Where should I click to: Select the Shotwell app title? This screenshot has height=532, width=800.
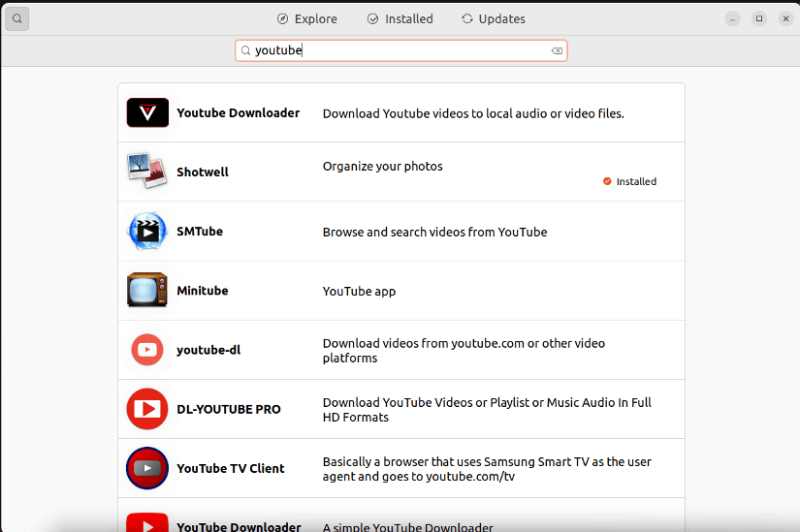coord(203,172)
